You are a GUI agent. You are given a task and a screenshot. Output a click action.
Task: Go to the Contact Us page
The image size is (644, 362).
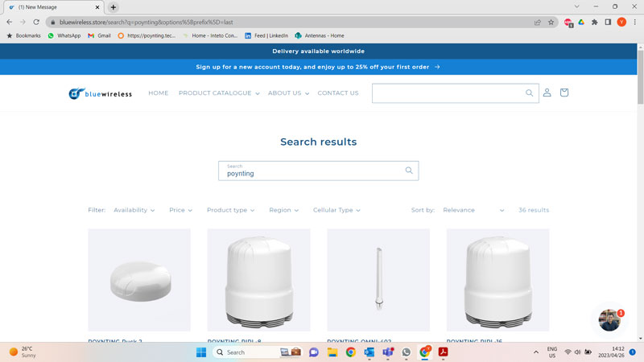(x=338, y=93)
